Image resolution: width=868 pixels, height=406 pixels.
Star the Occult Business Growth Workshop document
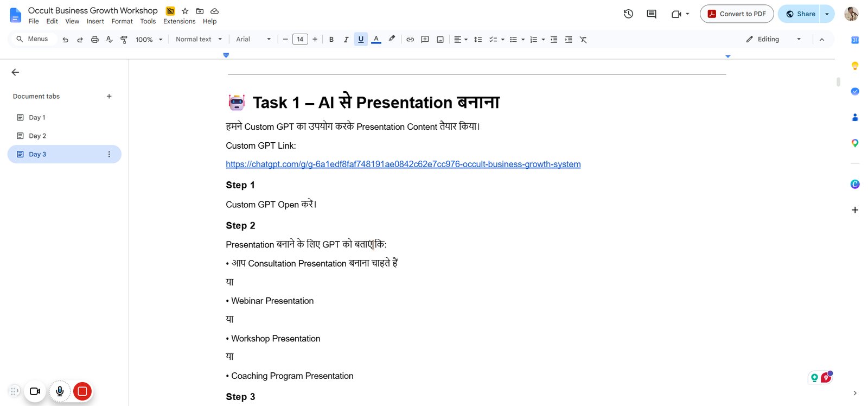[x=185, y=11]
